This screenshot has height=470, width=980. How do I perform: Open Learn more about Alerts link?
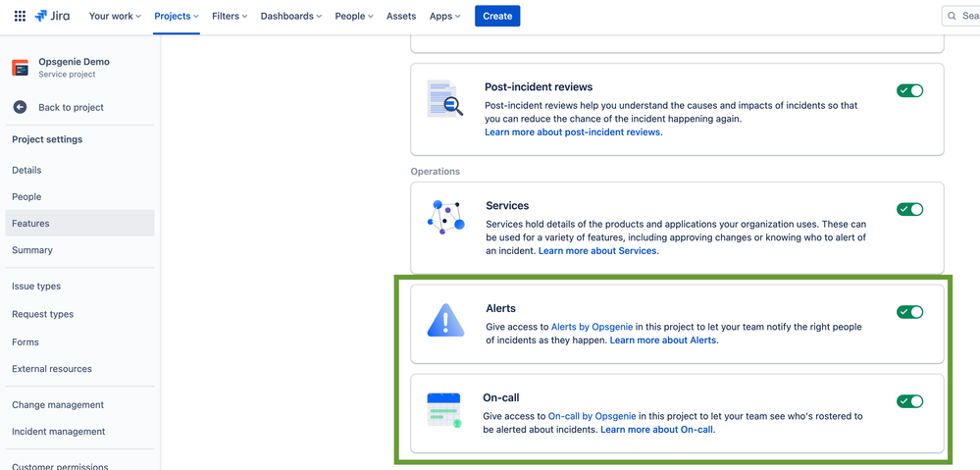(664, 340)
